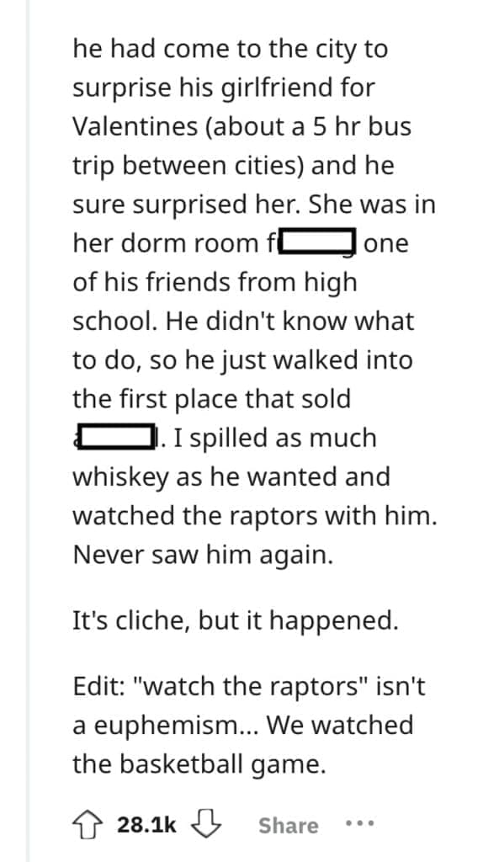Remove your vote by clicking the up arrow
The height and width of the screenshot is (862, 504).
point(89,824)
